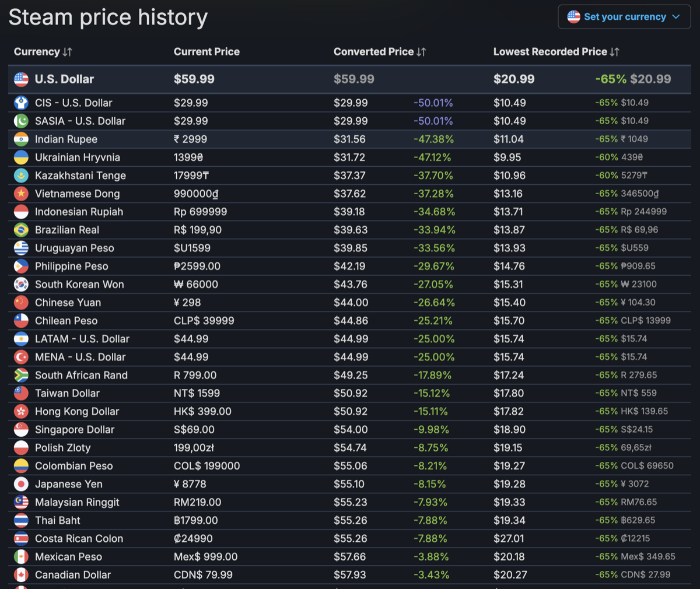
Task: Click Malaysian Ringgit price RM219.00
Action: tap(198, 502)
